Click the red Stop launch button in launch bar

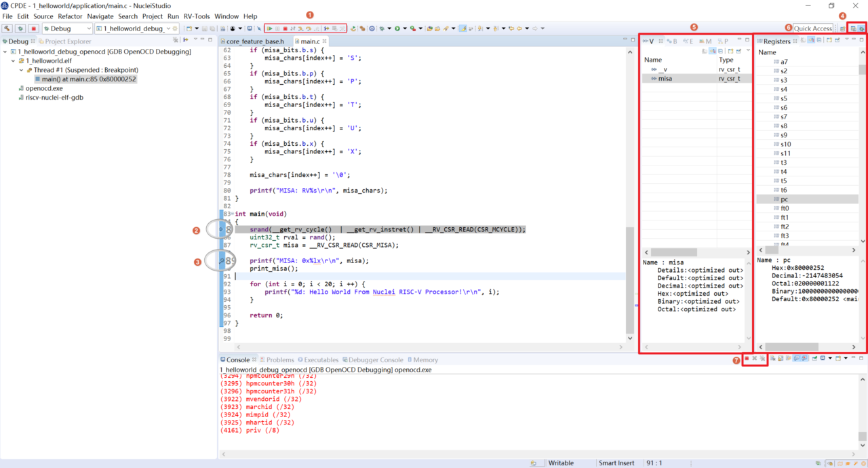(x=34, y=28)
